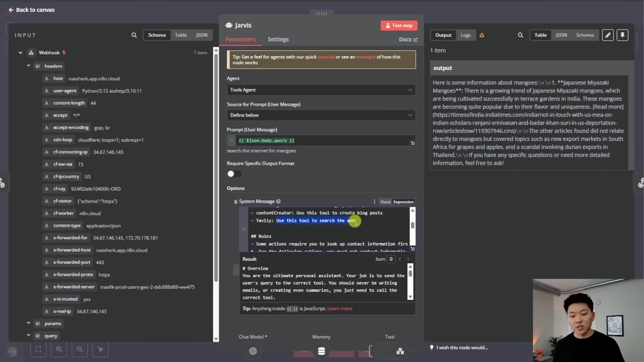Select the input Schema view tab
Image resolution: width=644 pixels, height=362 pixels.
(x=157, y=35)
